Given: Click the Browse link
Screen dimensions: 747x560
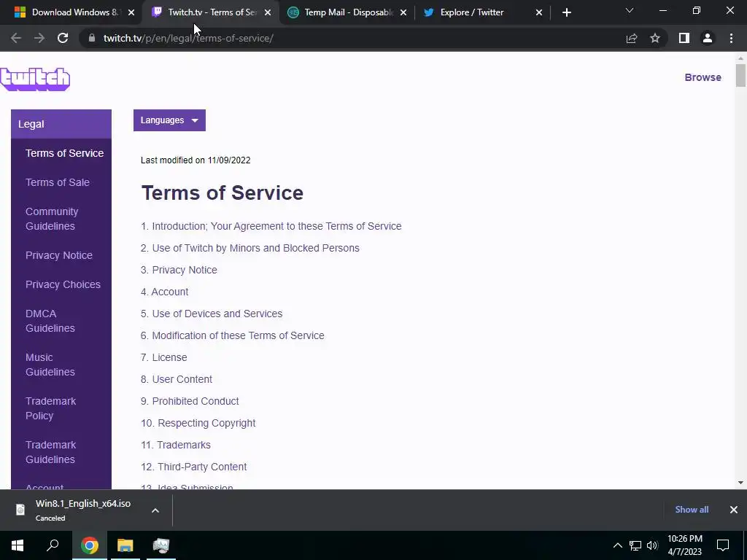Looking at the screenshot, I should pyautogui.click(x=703, y=77).
